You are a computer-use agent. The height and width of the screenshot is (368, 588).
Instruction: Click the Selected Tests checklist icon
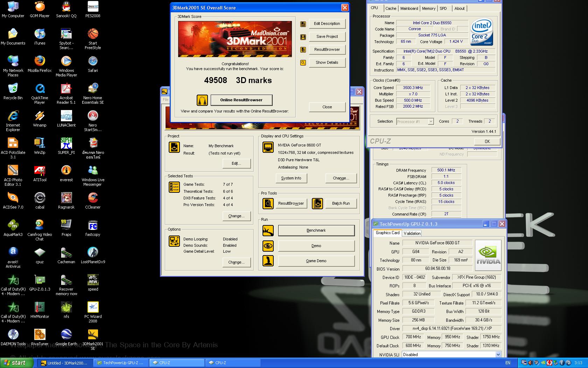tap(174, 188)
